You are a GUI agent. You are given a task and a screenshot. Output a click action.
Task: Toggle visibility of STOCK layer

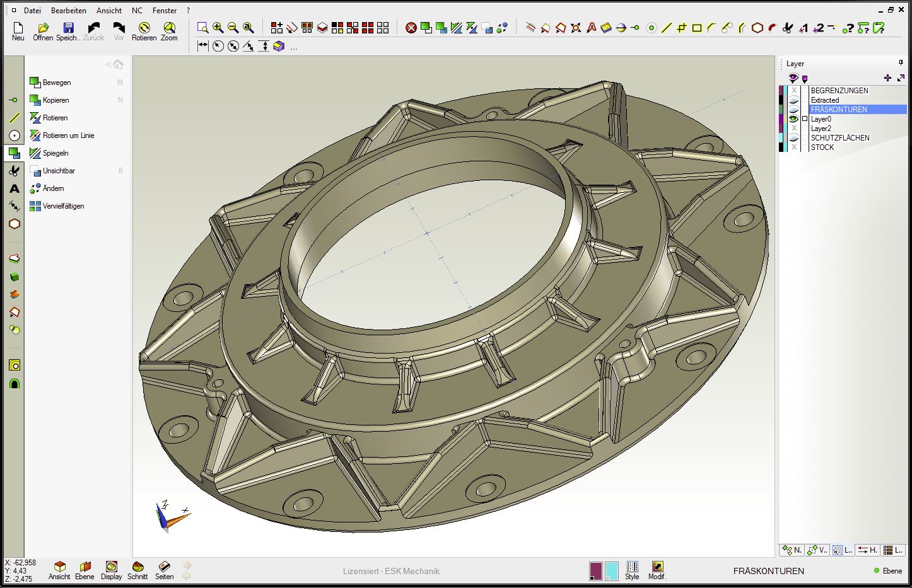click(794, 147)
